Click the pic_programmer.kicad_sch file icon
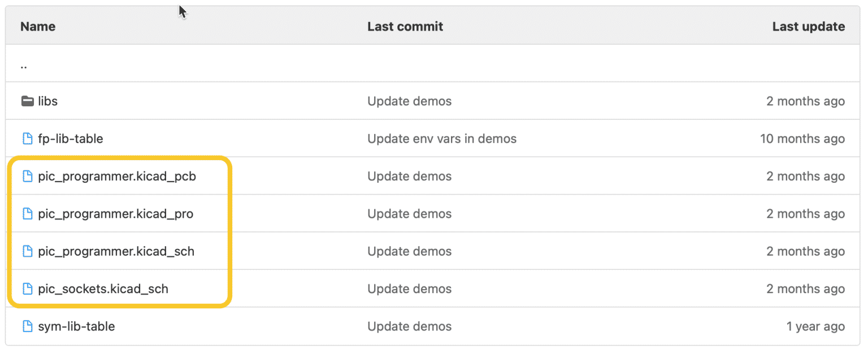 point(27,251)
